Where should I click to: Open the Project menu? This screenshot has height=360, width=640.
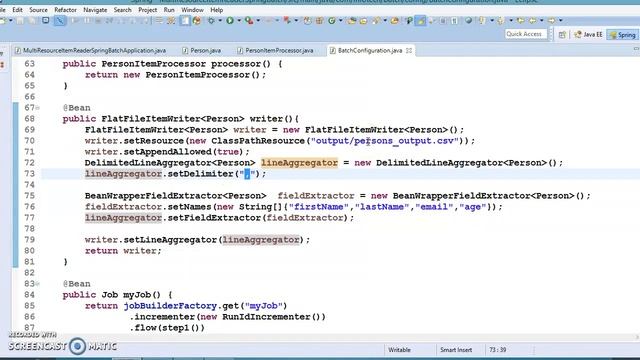coord(147,9)
